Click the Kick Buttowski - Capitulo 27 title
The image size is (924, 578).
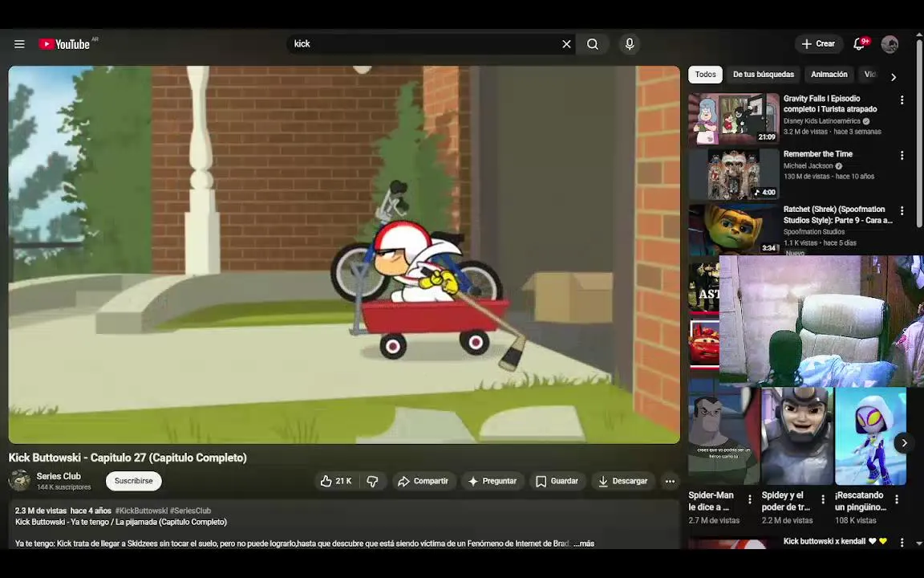pyautogui.click(x=128, y=458)
